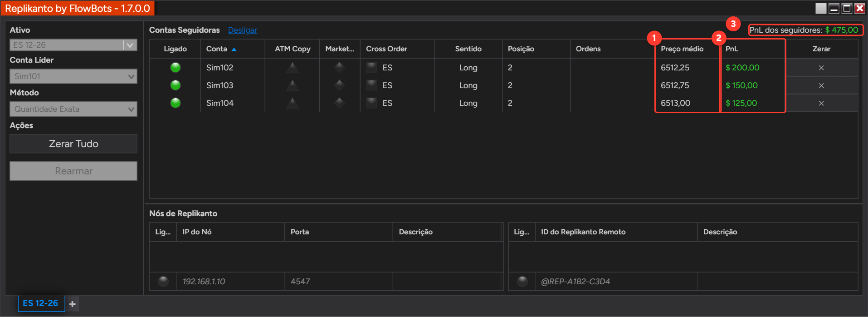Toggle ATM Copy triangle for Sim103

coord(293,85)
